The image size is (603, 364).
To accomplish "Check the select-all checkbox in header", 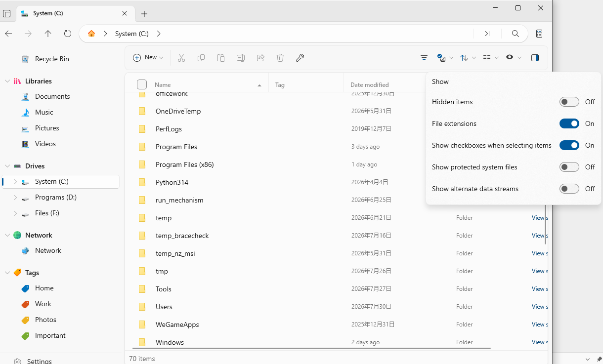I will (142, 84).
